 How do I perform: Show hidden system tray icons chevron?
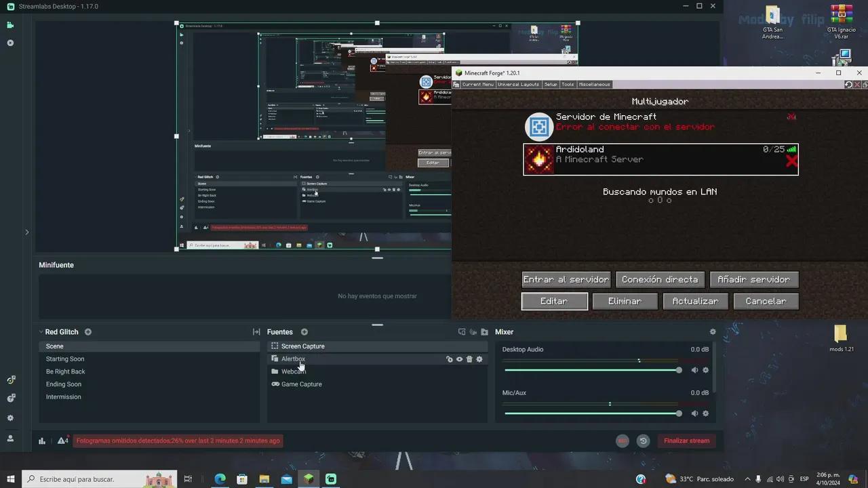click(x=747, y=479)
